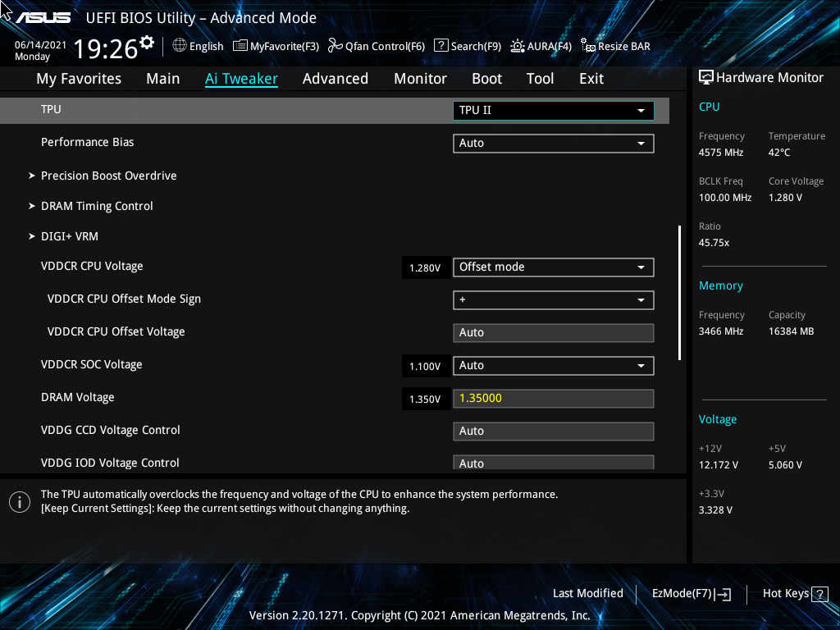Select the TPU row label
Image resolution: width=840 pixels, height=630 pixels.
[51, 109]
